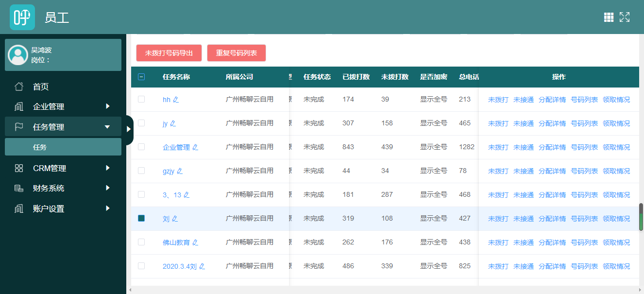Viewport: 644px width, 294px height.
Task: Check the box for task hh
Action: 141,99
